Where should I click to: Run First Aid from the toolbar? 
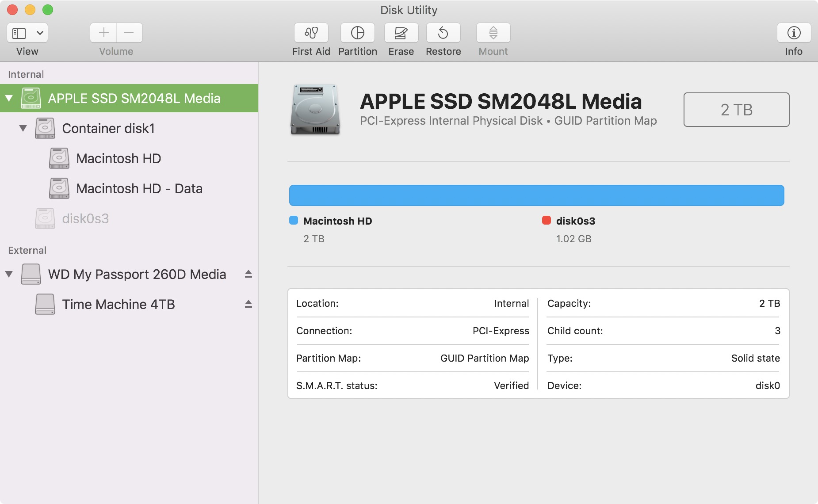click(311, 33)
